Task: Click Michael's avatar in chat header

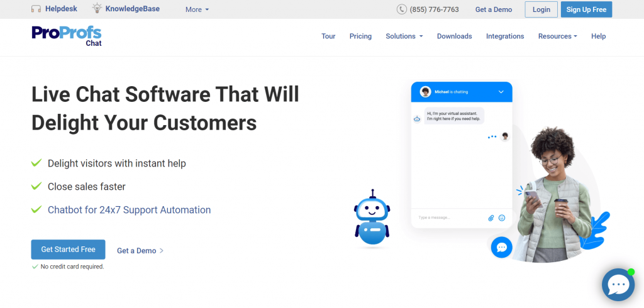Action: tap(426, 92)
